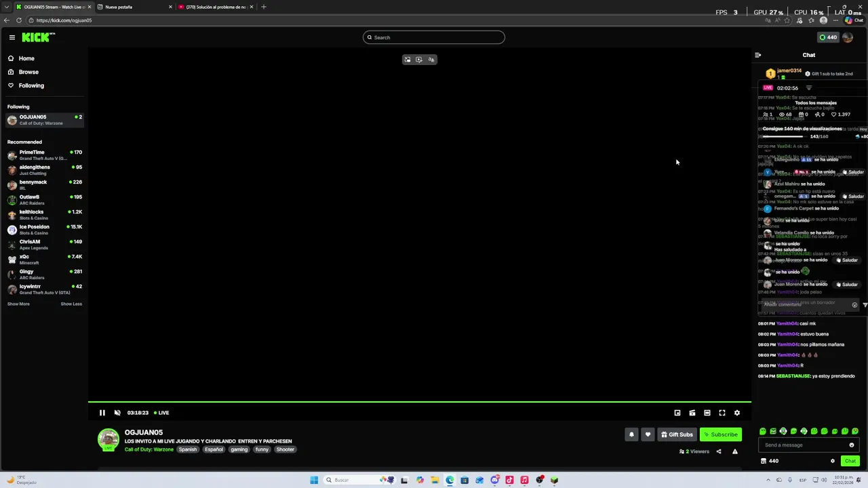Enable picture-in-picture mini player

coord(677,413)
